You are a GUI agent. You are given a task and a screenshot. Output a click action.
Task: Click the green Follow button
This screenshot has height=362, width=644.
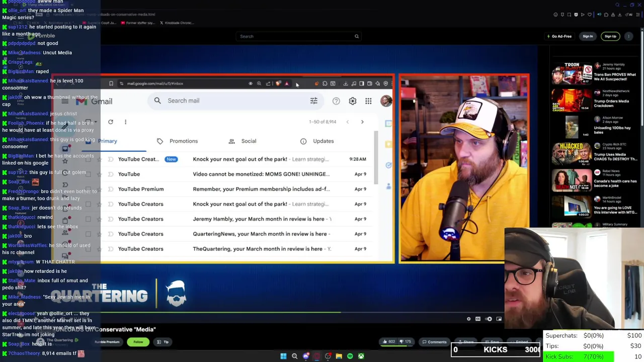(x=138, y=342)
